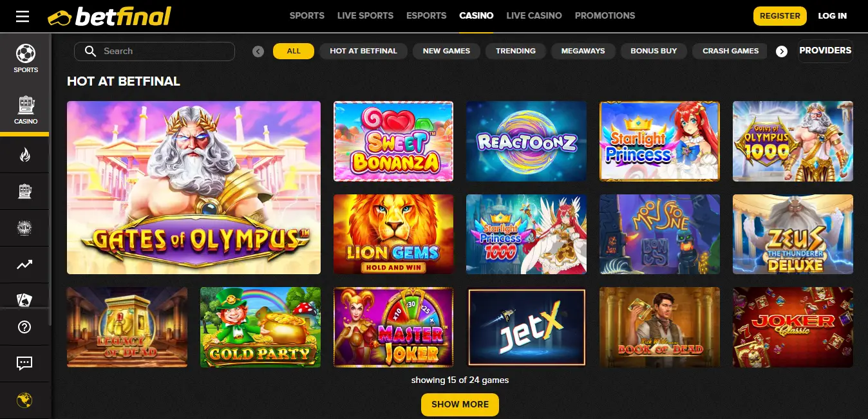Open the New games badge sidebar icon
Viewport: 868px width, 419px height.
click(x=24, y=228)
